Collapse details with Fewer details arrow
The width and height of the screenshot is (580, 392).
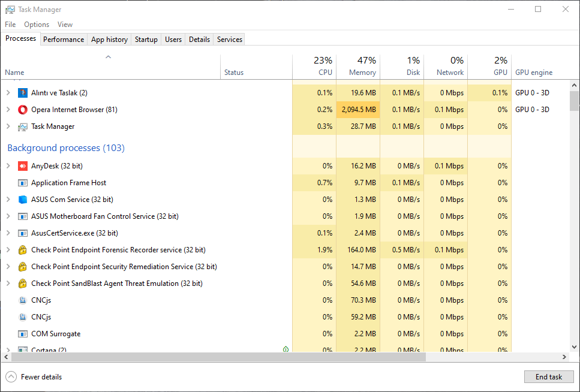tap(11, 377)
